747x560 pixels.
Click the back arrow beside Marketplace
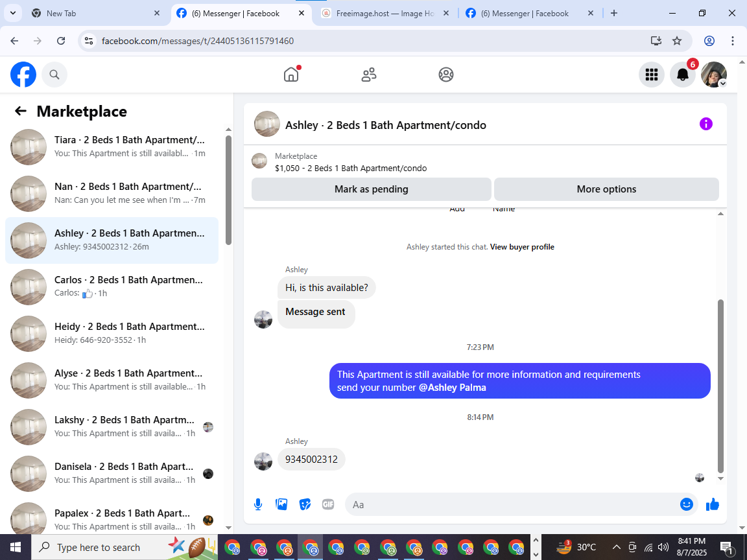[x=21, y=111]
